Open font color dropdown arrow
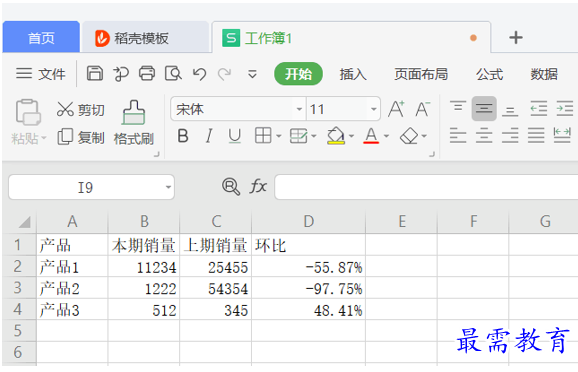This screenshot has width=578, height=372. coord(386,136)
